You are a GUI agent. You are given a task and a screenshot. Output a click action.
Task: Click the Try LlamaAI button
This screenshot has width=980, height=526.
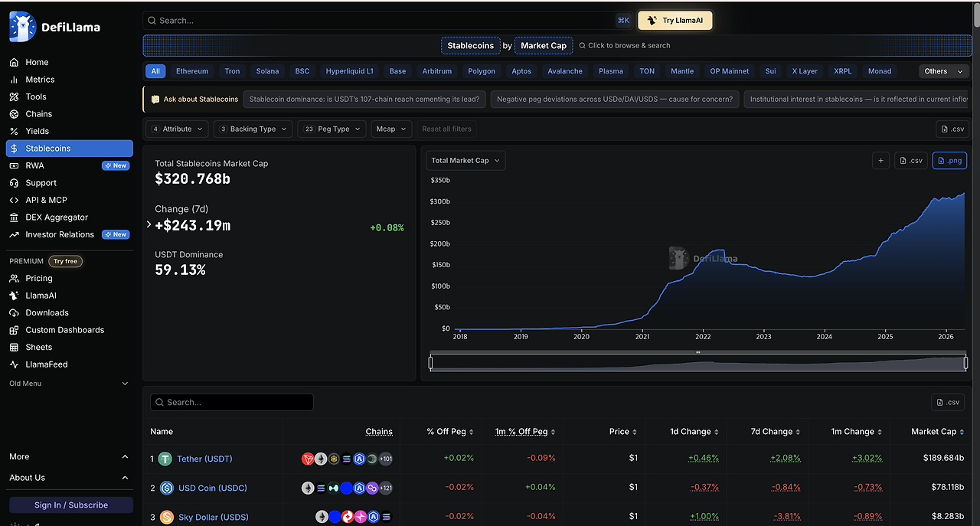[675, 21]
